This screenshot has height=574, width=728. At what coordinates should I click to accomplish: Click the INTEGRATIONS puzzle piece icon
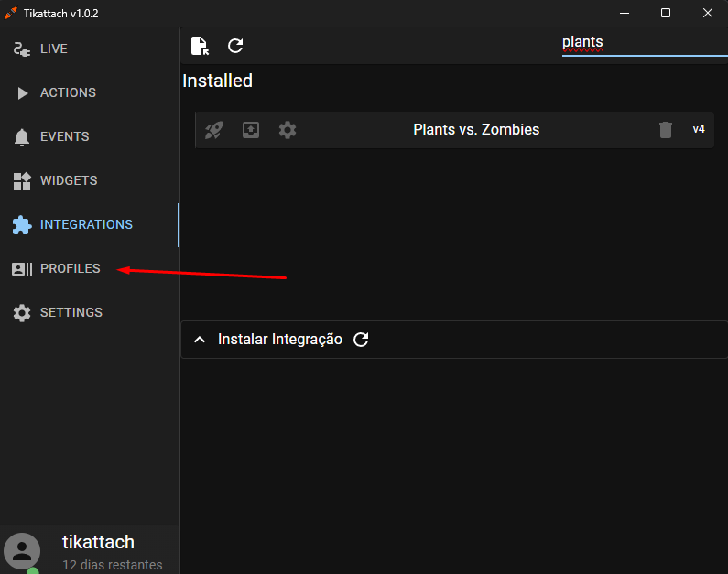22,225
